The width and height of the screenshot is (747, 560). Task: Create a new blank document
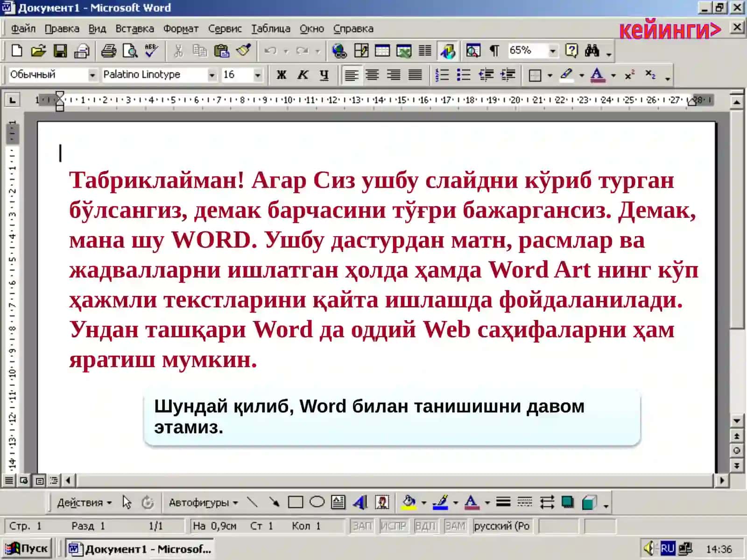tap(17, 50)
